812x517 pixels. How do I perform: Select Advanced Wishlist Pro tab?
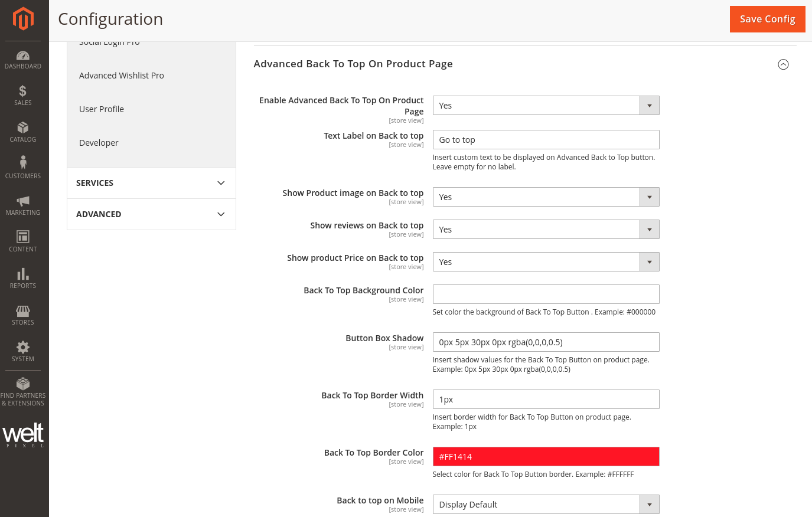click(x=122, y=76)
